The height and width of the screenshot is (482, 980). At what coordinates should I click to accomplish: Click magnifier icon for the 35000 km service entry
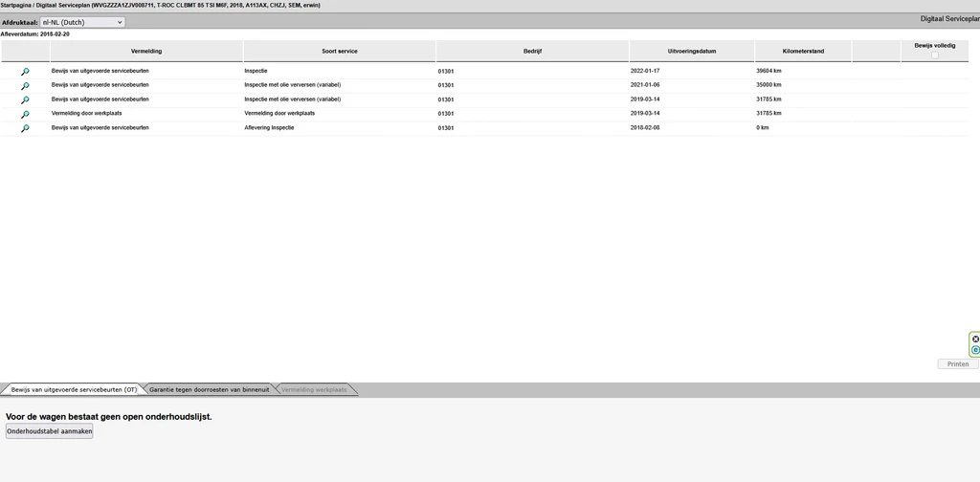25,86
